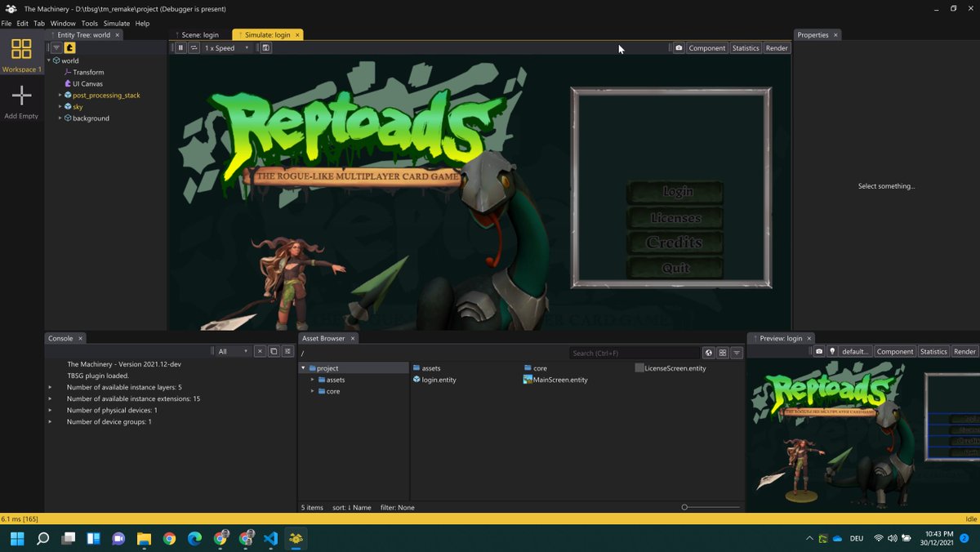Open the Window menu
The height and width of the screenshot is (552, 980).
(63, 24)
